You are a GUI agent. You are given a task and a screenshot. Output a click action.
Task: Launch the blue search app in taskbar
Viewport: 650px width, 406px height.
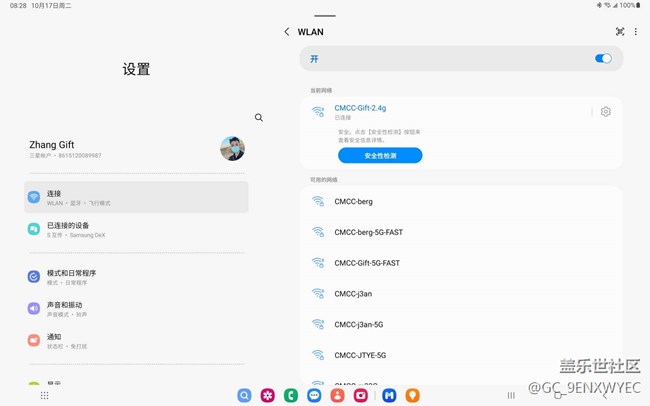click(x=244, y=396)
